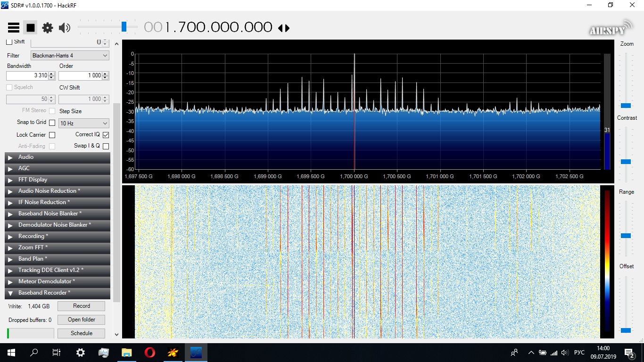Screen dimensions: 644x362
Task: Increase Bandwidth using the up stepper arrow
Action: click(x=52, y=74)
